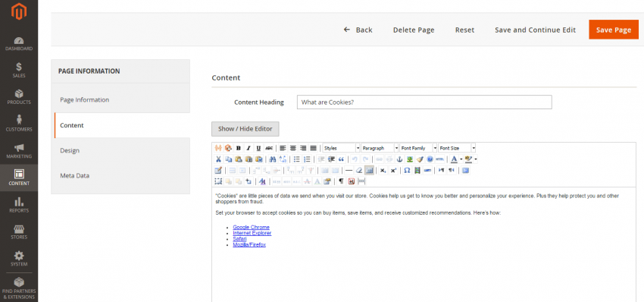This screenshot has width=644, height=302.
Task: Remove formatting with the eraser icon
Action: pyautogui.click(x=359, y=170)
